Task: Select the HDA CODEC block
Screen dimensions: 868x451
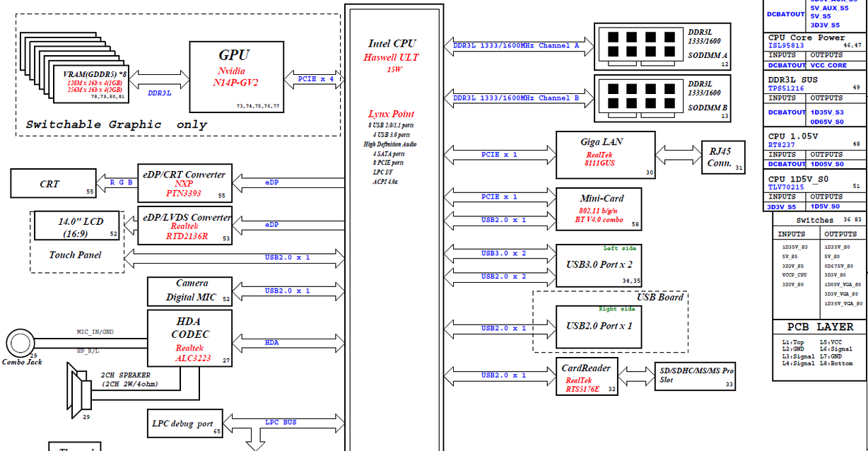Action: [190, 339]
